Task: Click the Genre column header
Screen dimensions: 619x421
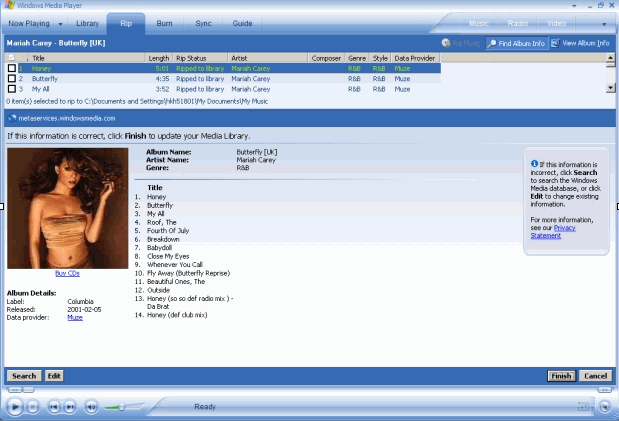Action: pyautogui.click(x=356, y=58)
